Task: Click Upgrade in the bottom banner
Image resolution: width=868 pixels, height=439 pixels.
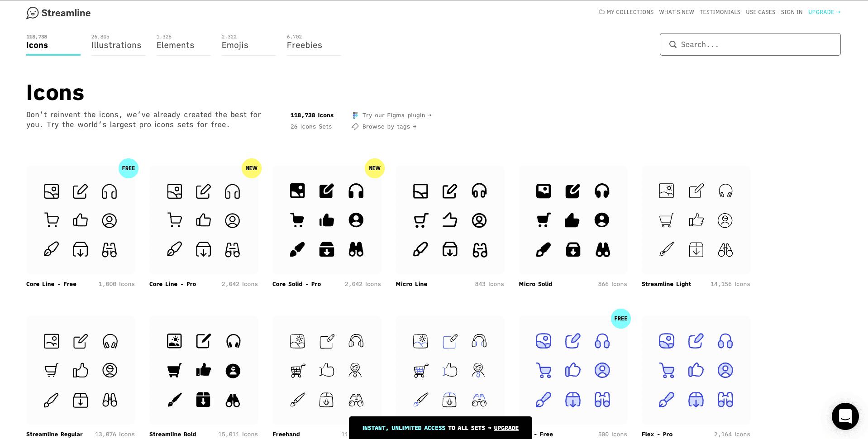Action: (506, 428)
